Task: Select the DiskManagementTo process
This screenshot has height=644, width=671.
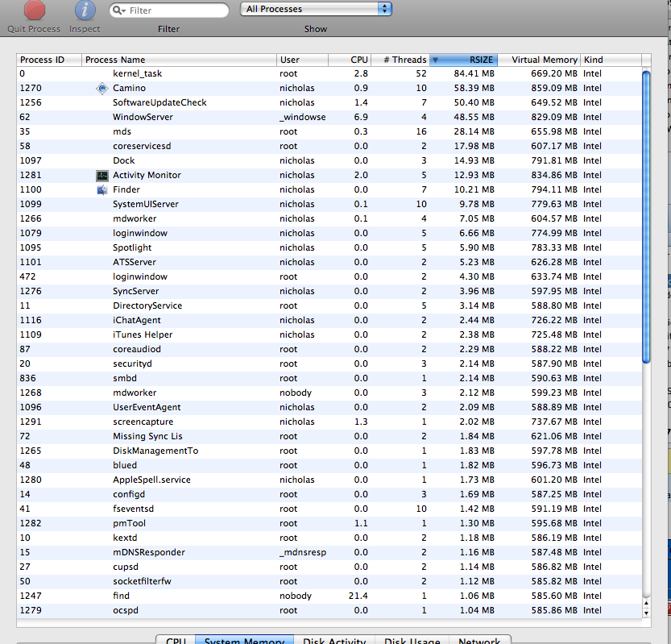Action: click(x=329, y=451)
